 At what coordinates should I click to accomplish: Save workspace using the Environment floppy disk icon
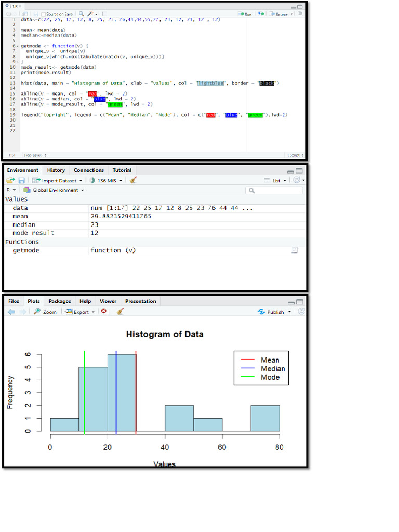[21, 180]
